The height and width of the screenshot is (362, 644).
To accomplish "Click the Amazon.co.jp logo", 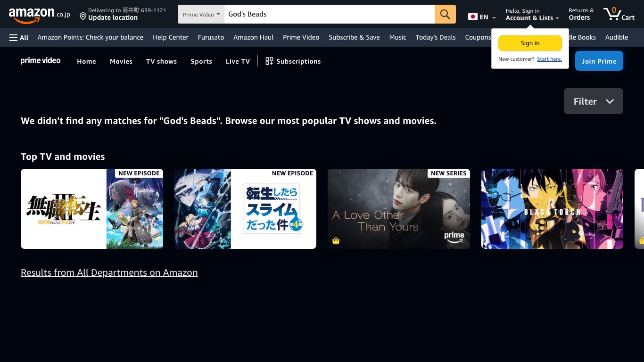I will (x=39, y=15).
